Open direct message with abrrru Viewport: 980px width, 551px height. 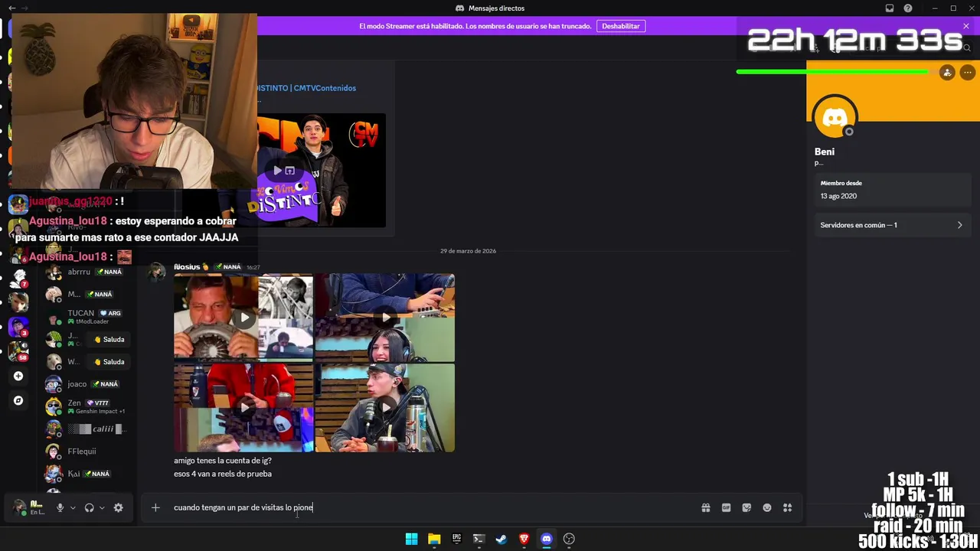(x=87, y=272)
